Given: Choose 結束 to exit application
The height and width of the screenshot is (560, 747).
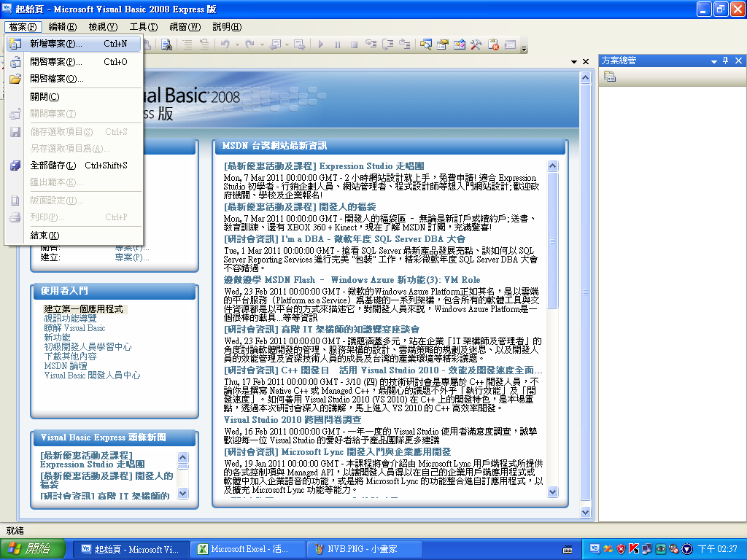Looking at the screenshot, I should click(x=74, y=236).
